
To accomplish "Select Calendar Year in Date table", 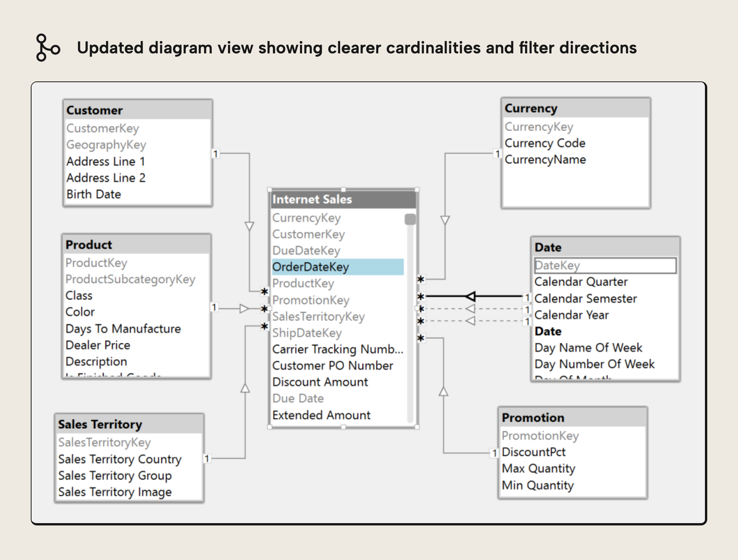I will click(572, 315).
